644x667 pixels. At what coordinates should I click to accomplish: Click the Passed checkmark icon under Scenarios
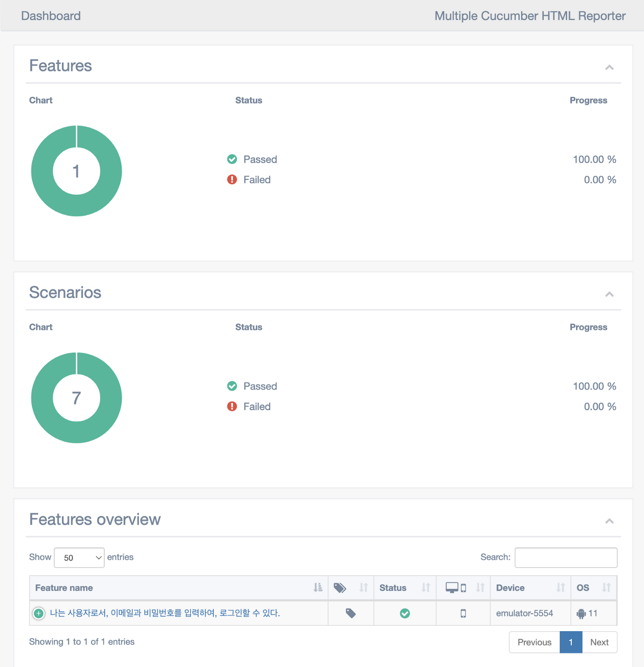[232, 386]
